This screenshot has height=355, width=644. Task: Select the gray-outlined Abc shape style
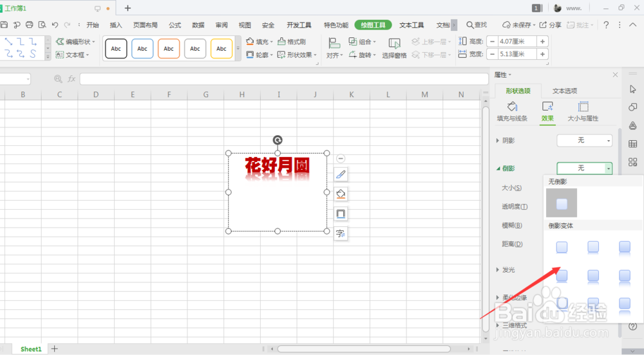pos(195,48)
